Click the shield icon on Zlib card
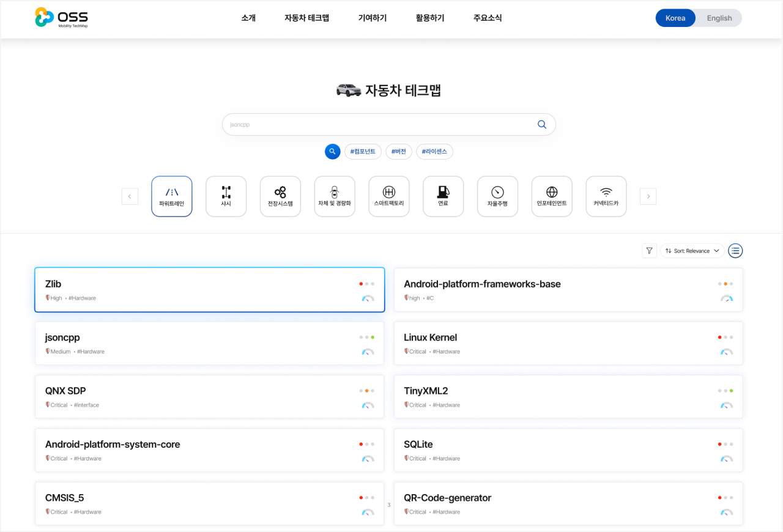The width and height of the screenshot is (783, 532). (x=48, y=298)
